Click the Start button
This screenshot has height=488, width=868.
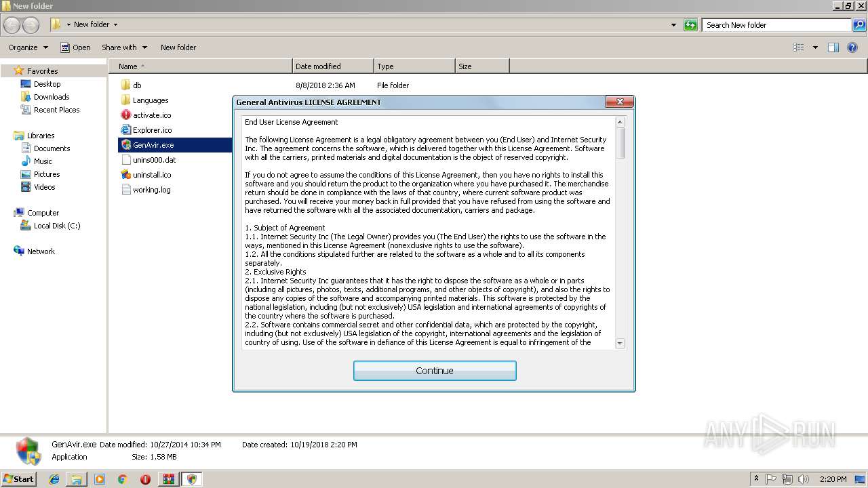pos(19,479)
